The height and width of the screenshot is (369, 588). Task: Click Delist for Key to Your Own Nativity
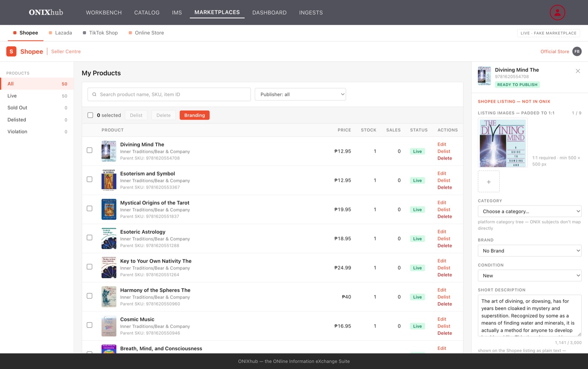[444, 268]
